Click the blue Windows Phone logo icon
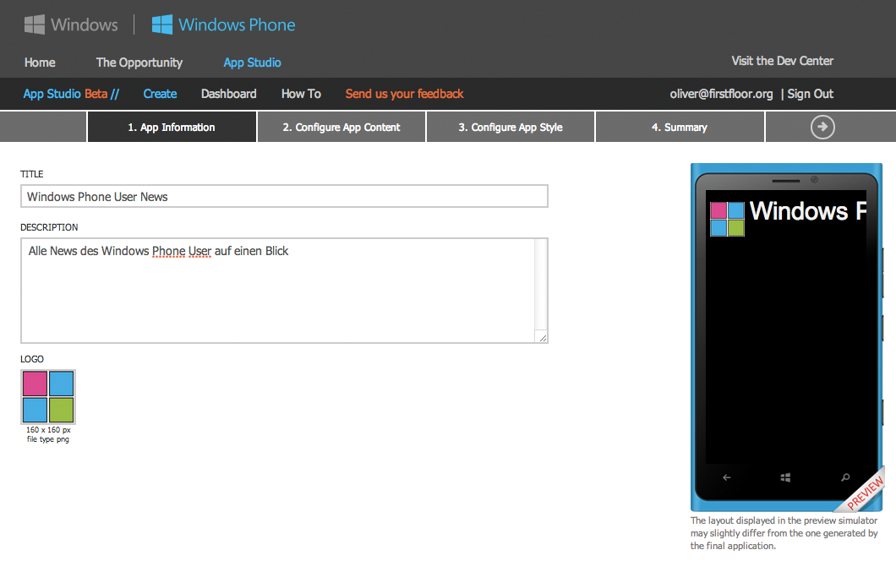896x588 pixels. pos(162,24)
